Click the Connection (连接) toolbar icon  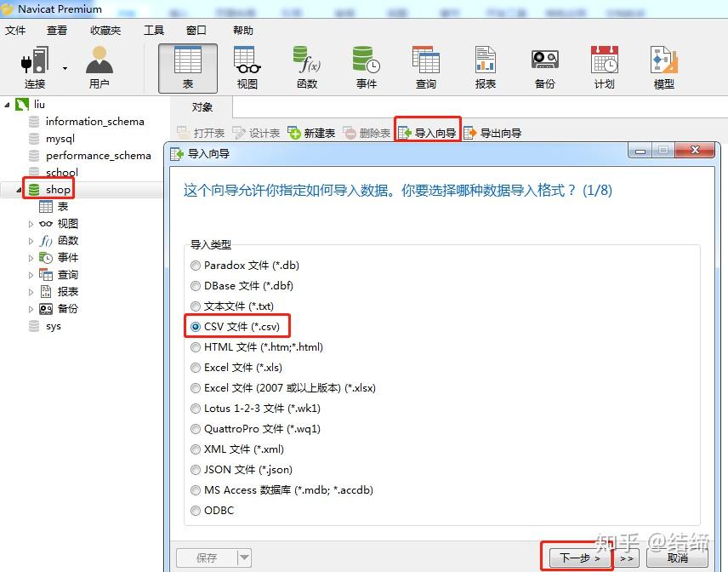(x=34, y=67)
